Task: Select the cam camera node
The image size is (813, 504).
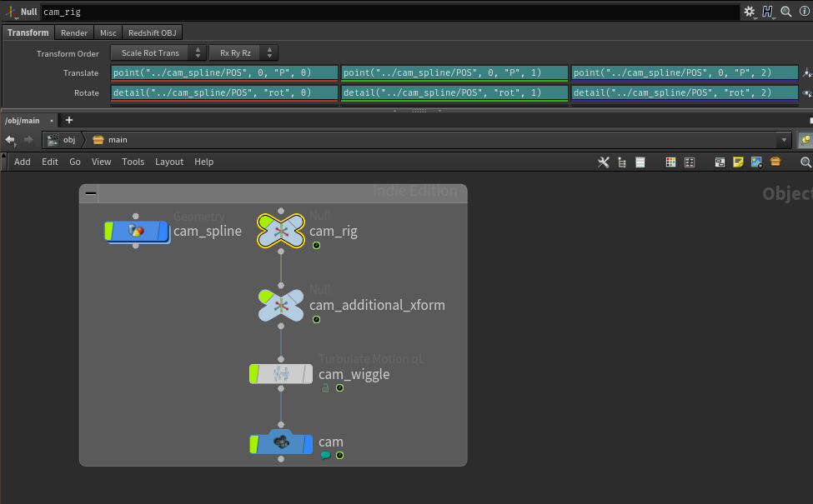Action: coord(281,443)
